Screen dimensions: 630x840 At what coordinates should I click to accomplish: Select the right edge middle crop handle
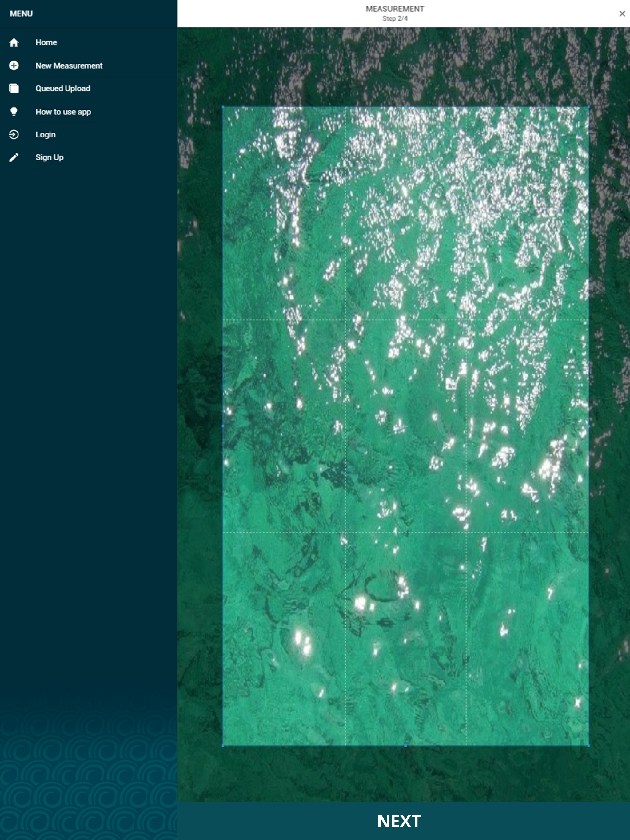pyautogui.click(x=588, y=426)
